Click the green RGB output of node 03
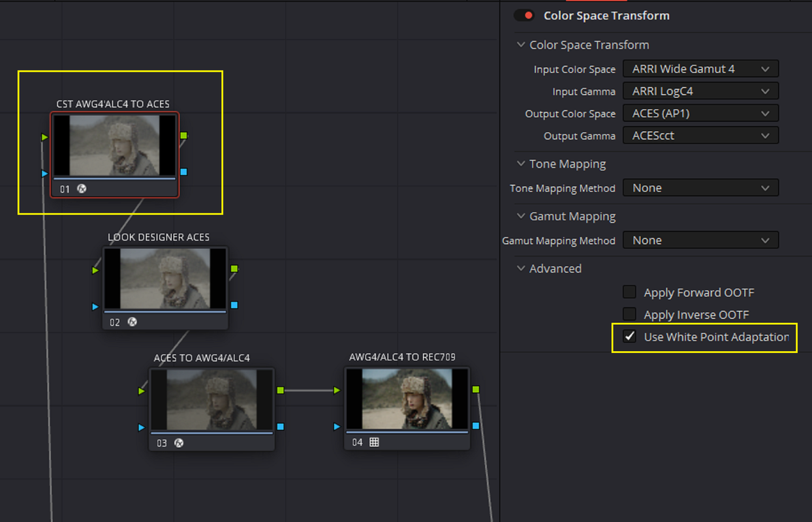This screenshot has height=522, width=812. click(x=280, y=390)
